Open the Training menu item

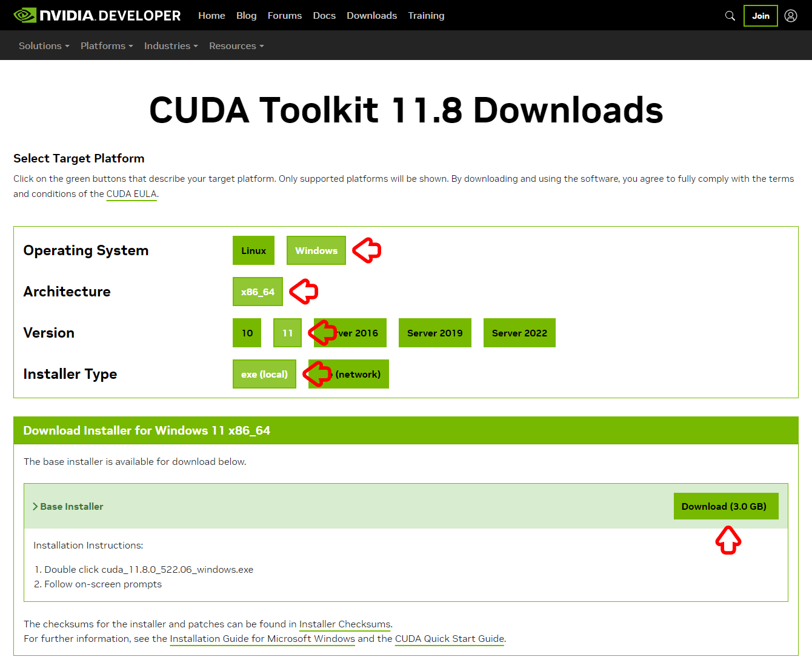[426, 15]
